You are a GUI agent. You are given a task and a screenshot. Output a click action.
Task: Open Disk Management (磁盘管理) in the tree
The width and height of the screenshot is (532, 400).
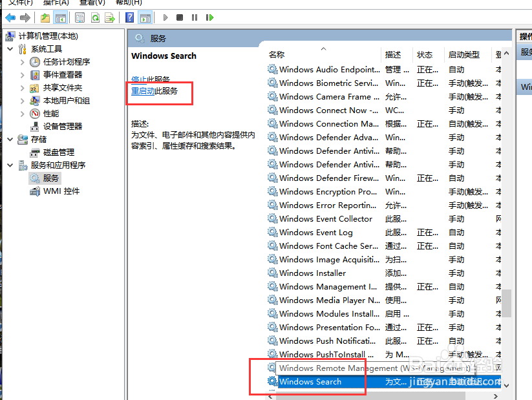pyautogui.click(x=59, y=152)
